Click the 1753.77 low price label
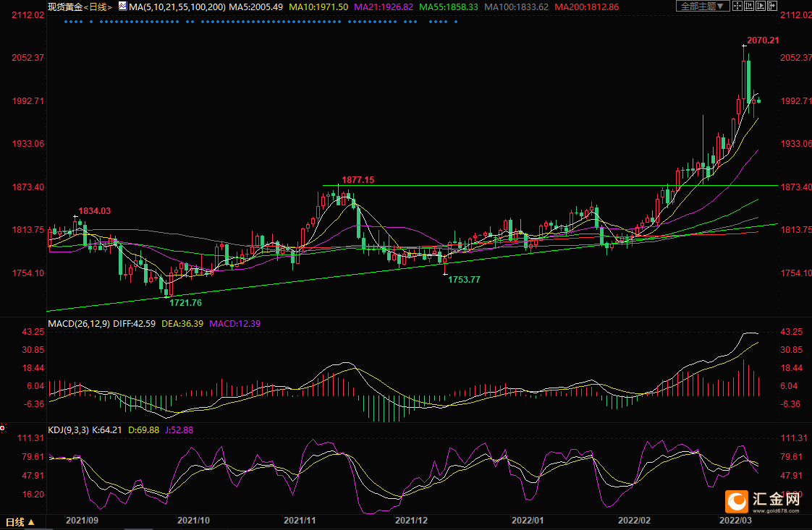This screenshot has width=812, height=530. (462, 279)
